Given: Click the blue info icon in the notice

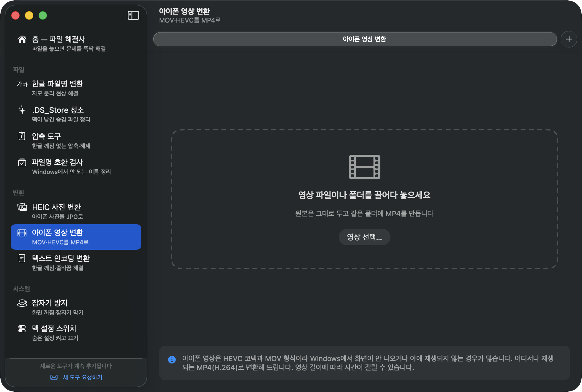Looking at the screenshot, I should pos(172,360).
